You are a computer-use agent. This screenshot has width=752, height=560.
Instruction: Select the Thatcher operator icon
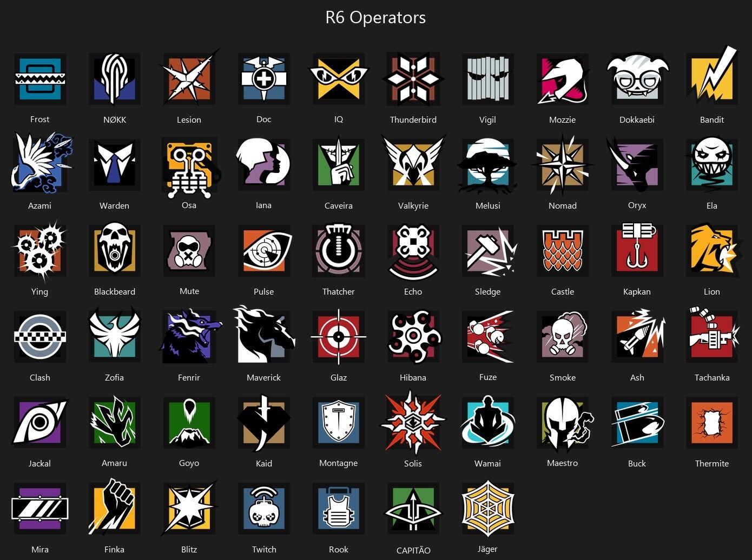[339, 251]
